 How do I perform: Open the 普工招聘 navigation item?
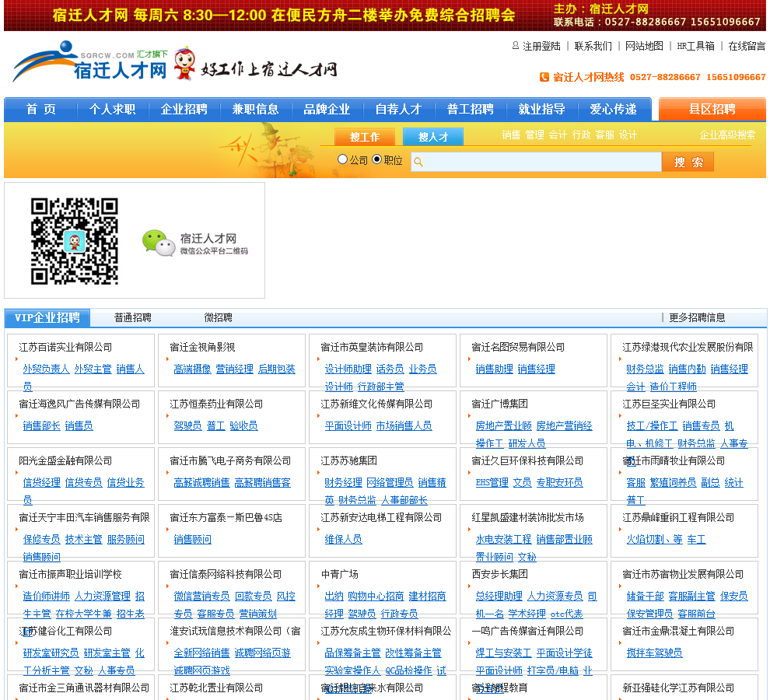point(470,109)
